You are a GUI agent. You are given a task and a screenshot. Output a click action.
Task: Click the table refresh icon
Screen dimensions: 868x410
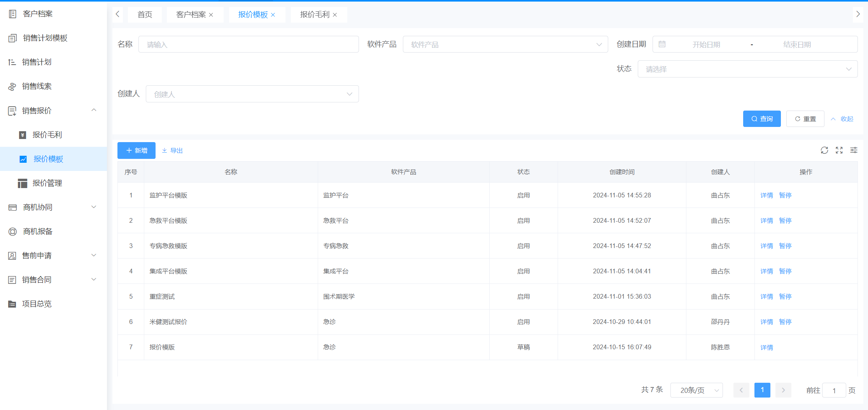pyautogui.click(x=824, y=150)
